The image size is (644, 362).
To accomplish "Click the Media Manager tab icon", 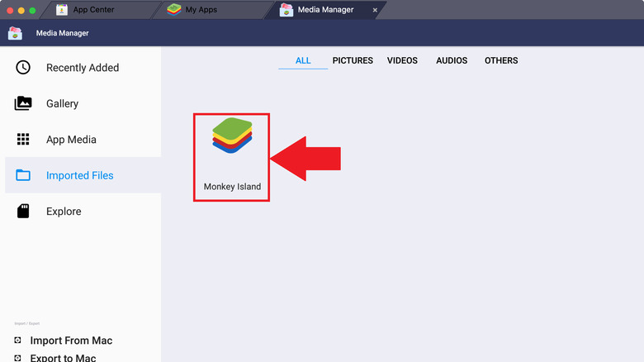I will coord(286,9).
